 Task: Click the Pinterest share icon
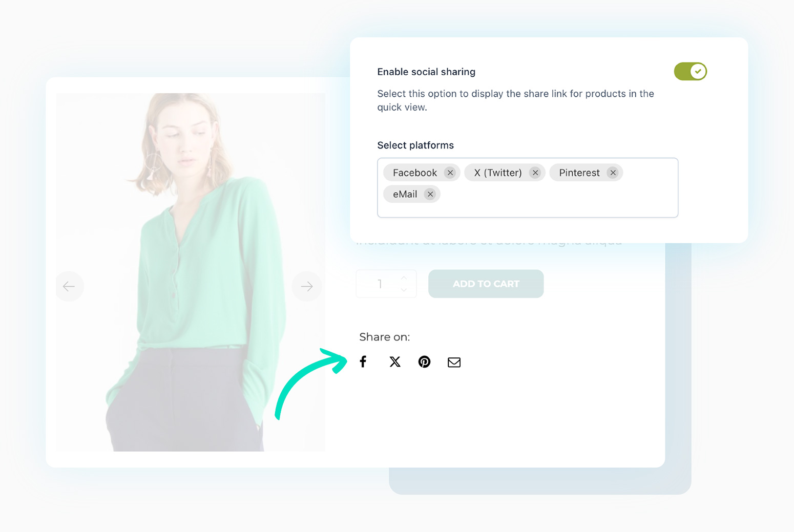[424, 361]
